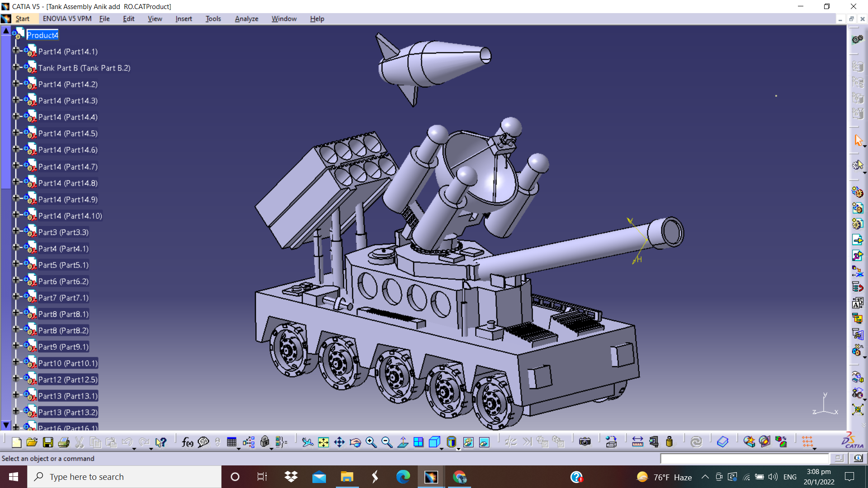This screenshot has height=488, width=868.
Task: Expand the Part13 (Part13.2) tree node
Action: coord(16,411)
